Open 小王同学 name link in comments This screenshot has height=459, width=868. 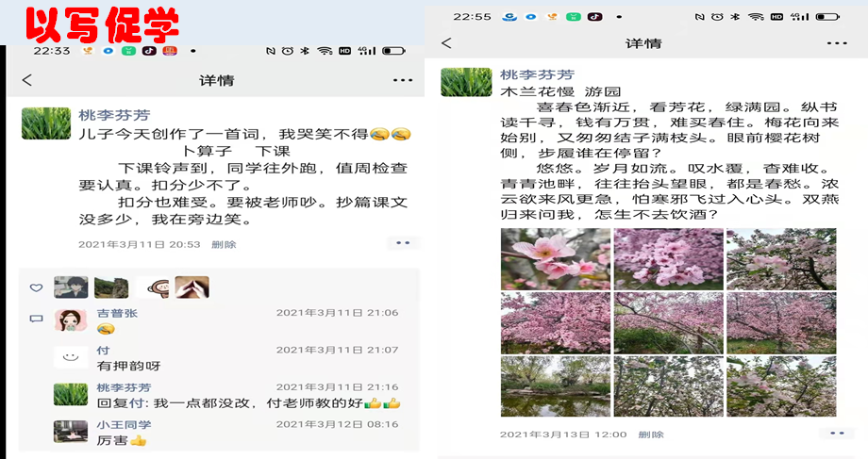(x=124, y=425)
